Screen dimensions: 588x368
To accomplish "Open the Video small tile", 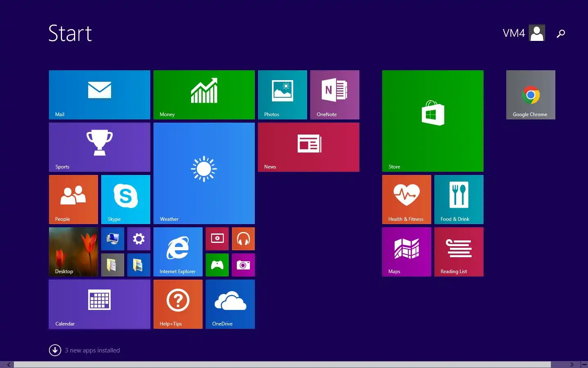I will [217, 239].
